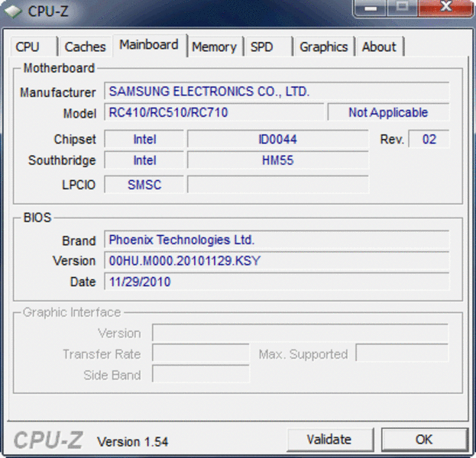This screenshot has width=476, height=458.
Task: Click the Graphic Interface Version field
Action: 300,333
